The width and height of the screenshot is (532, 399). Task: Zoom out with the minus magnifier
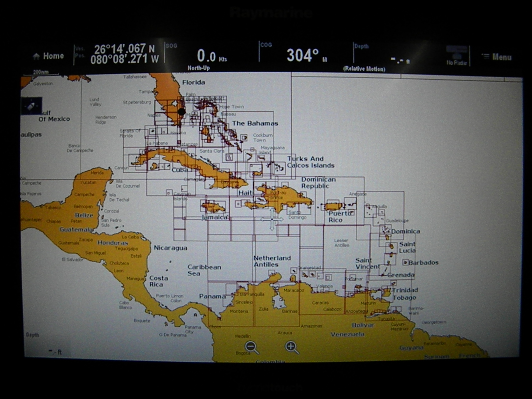(x=251, y=348)
